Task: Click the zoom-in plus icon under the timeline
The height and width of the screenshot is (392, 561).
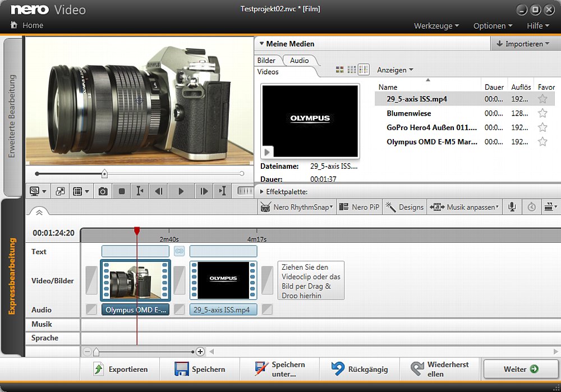Action: click(200, 352)
